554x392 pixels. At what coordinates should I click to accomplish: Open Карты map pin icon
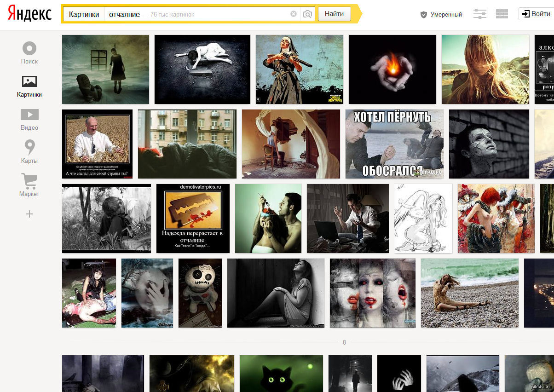coord(29,148)
